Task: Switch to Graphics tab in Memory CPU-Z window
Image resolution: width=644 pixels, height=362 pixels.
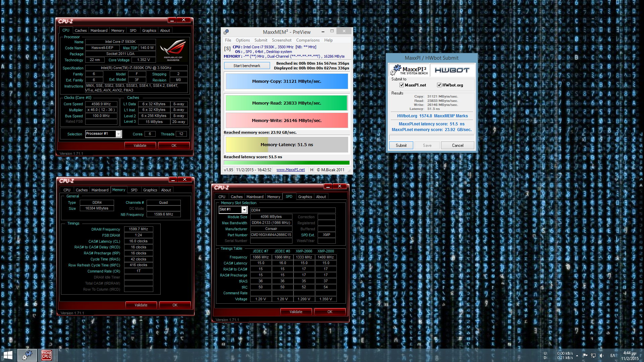Action: [x=150, y=190]
